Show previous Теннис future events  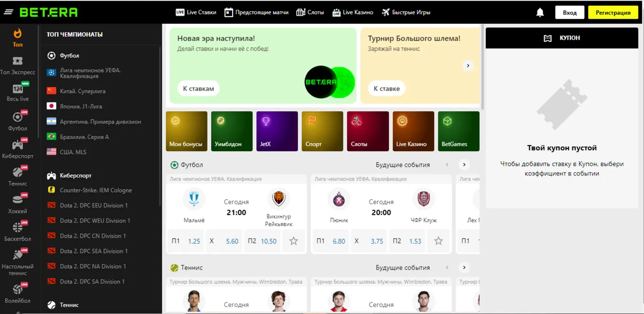pyautogui.click(x=447, y=267)
